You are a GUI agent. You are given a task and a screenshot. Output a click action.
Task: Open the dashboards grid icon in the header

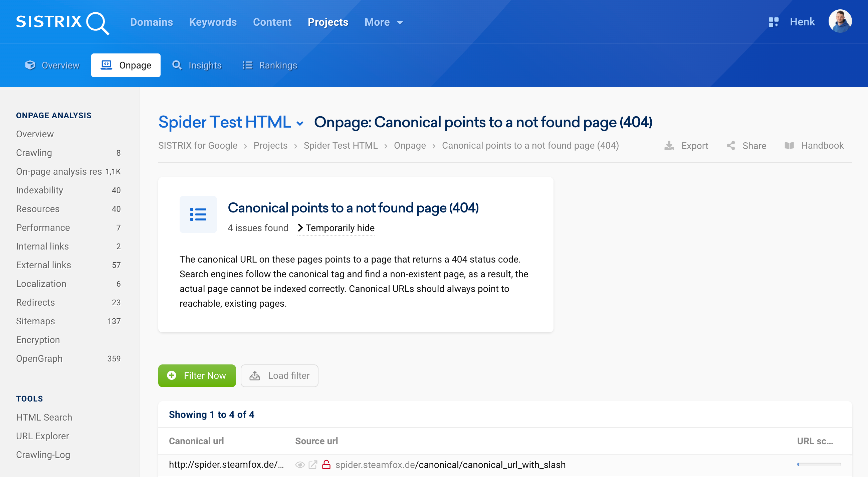(x=773, y=22)
